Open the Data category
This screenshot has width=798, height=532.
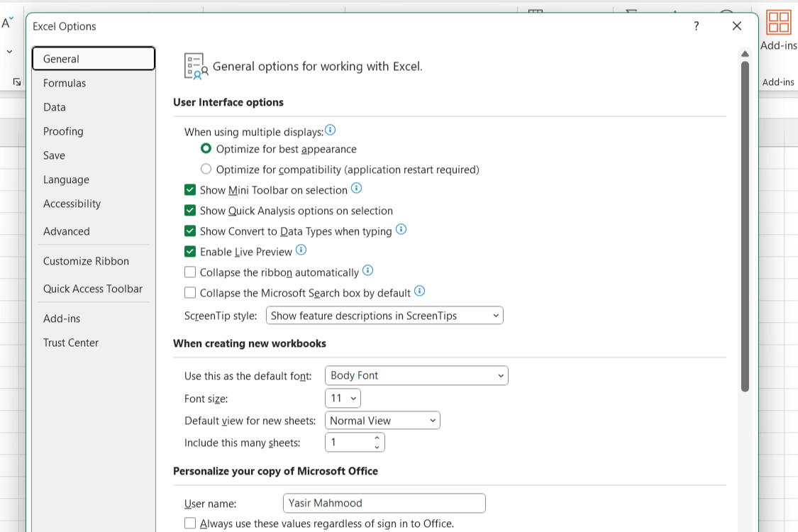click(94, 107)
